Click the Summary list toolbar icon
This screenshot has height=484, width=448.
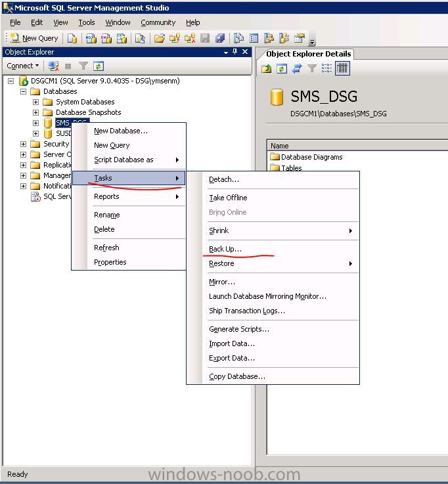click(254, 38)
